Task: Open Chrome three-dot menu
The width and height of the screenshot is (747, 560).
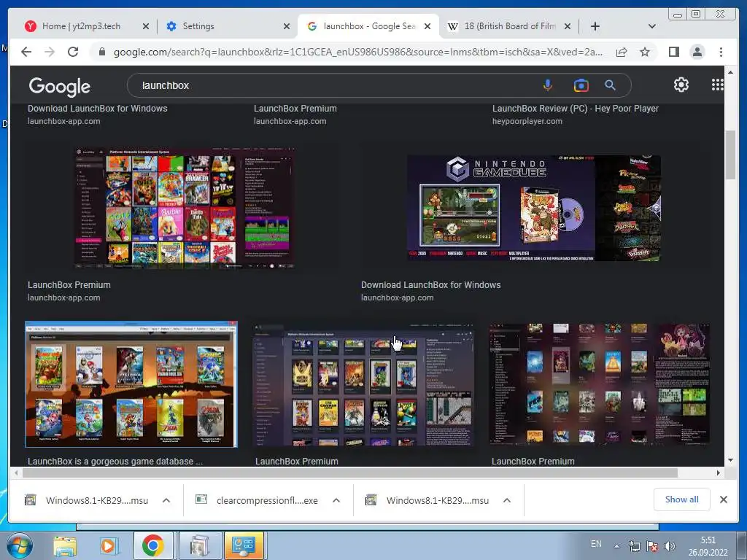Action: [x=721, y=52]
